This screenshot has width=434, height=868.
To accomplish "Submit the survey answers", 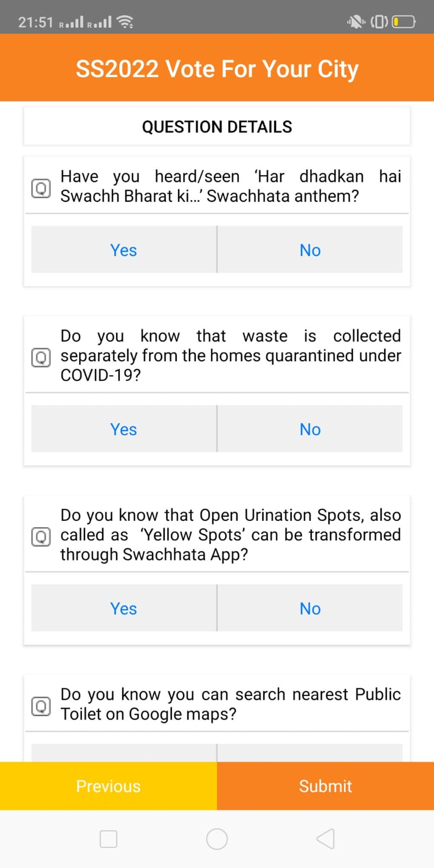I will (325, 786).
